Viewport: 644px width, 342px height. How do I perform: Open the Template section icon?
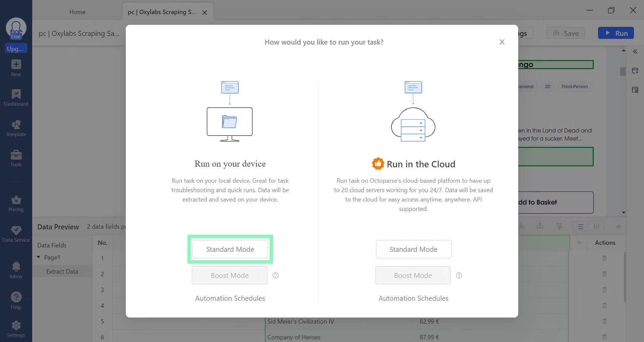point(16,128)
